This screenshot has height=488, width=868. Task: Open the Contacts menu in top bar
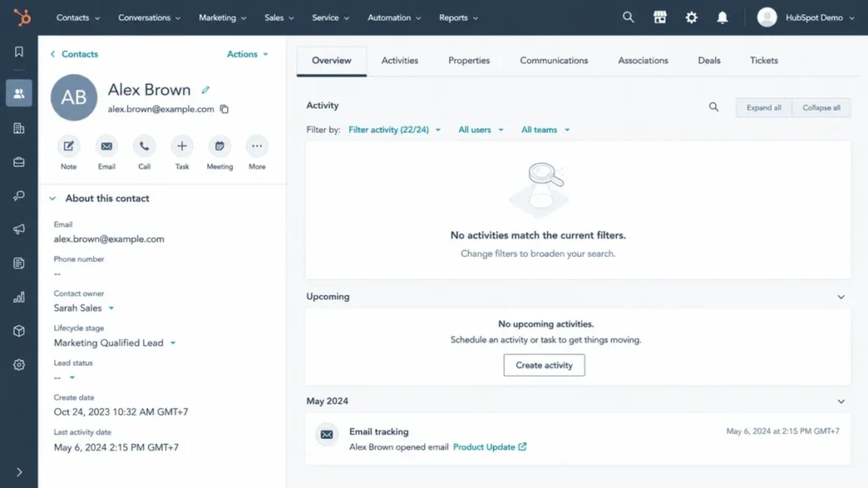pos(78,18)
